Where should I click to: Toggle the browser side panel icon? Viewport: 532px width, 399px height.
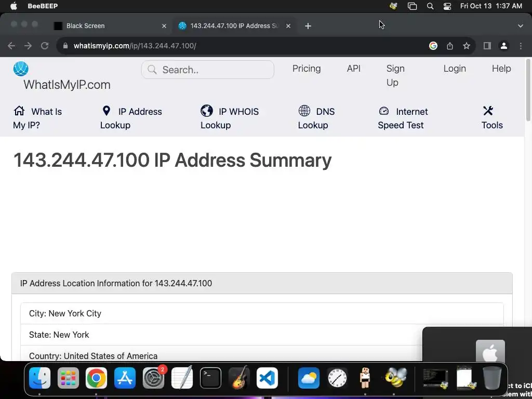click(487, 46)
